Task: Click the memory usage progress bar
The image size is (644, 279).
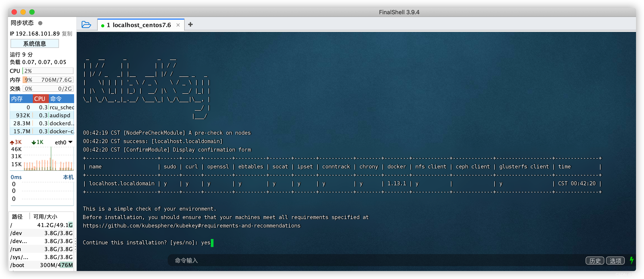Action: tap(48, 80)
